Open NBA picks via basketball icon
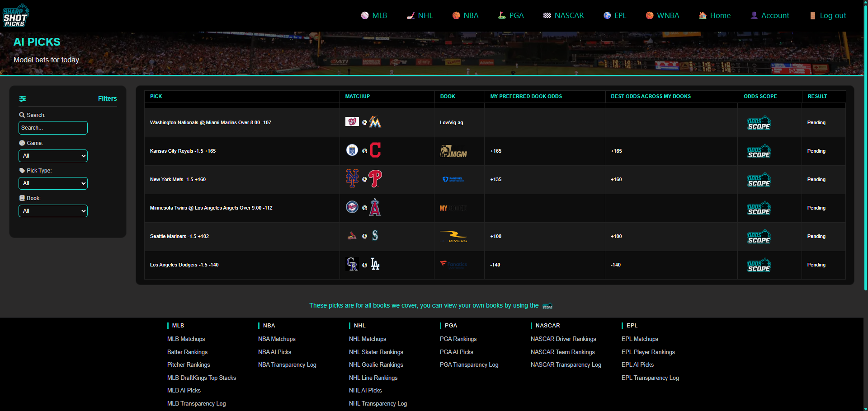Viewport: 868px width, 411px height. (456, 15)
